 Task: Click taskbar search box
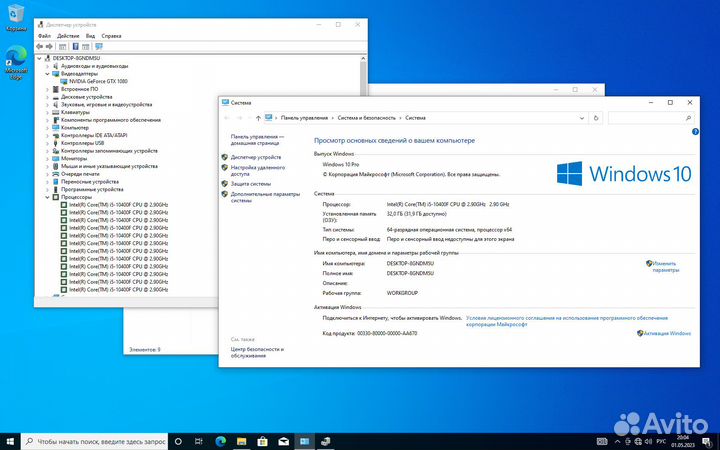pos(95,442)
